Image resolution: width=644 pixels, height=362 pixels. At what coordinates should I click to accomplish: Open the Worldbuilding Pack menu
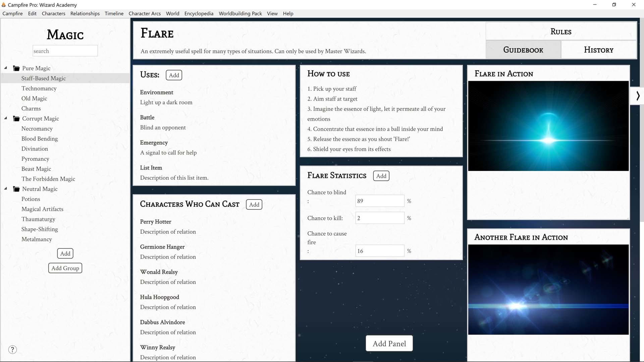(240, 13)
